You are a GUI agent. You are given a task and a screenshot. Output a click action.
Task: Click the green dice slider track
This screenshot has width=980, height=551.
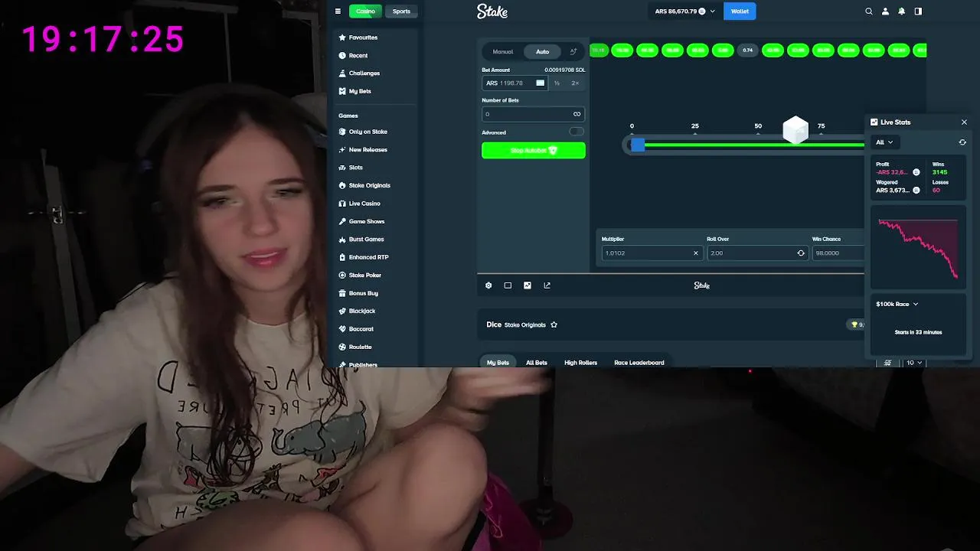point(754,145)
